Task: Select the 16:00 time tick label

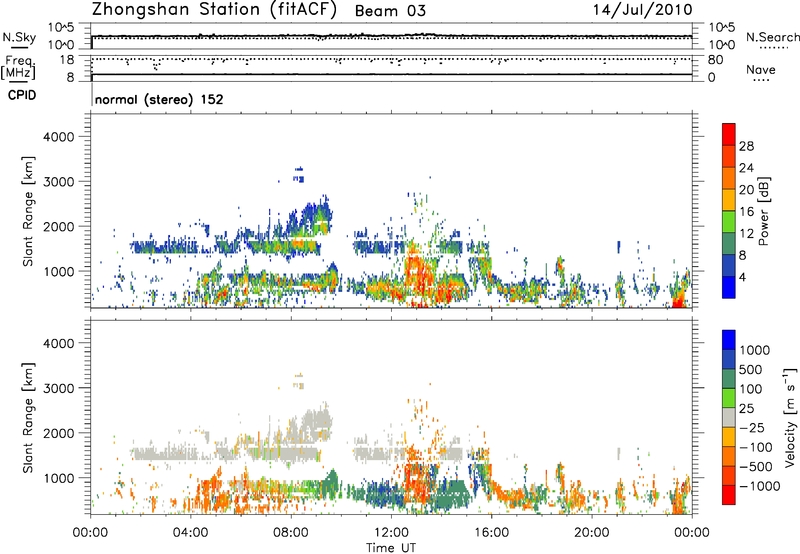Action: (x=491, y=533)
